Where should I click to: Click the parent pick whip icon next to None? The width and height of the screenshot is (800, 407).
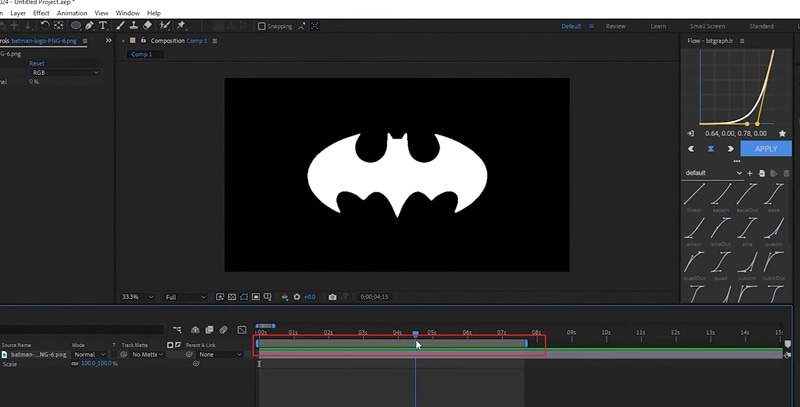click(x=189, y=354)
